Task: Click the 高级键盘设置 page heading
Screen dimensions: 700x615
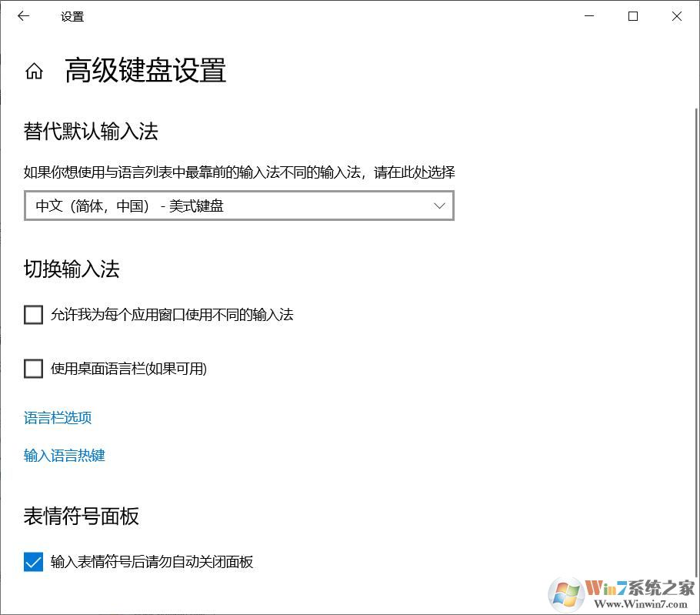Action: pos(145,71)
